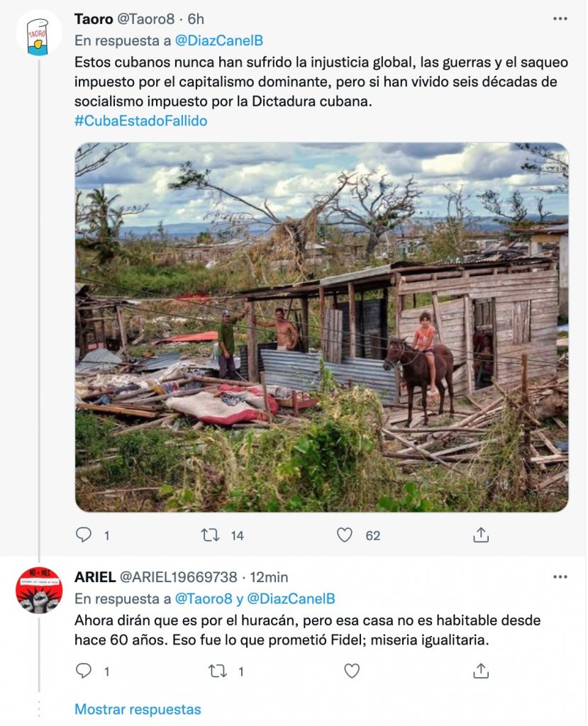588x726 pixels.
Task: Open @DiazCanelB mention in ARIEL's reply
Action: point(291,598)
